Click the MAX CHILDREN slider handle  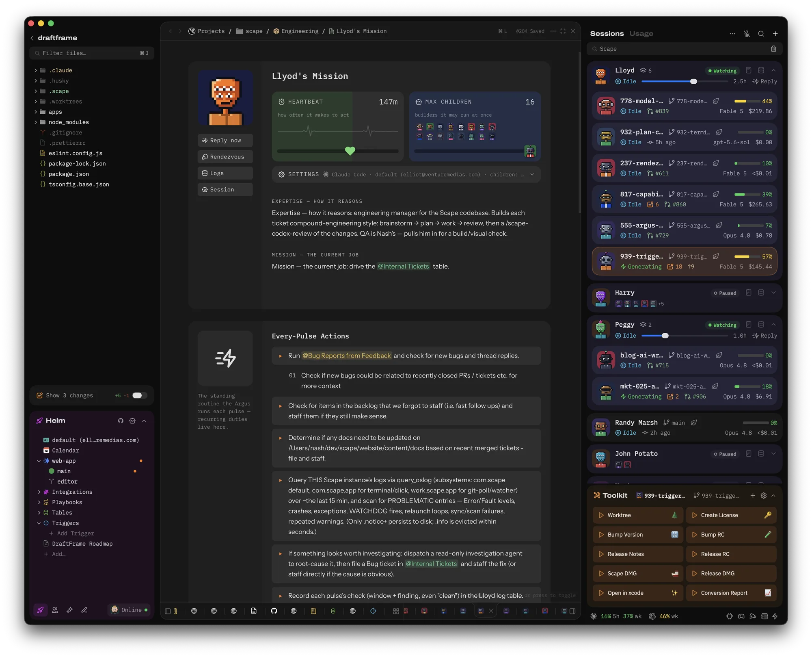click(x=530, y=151)
